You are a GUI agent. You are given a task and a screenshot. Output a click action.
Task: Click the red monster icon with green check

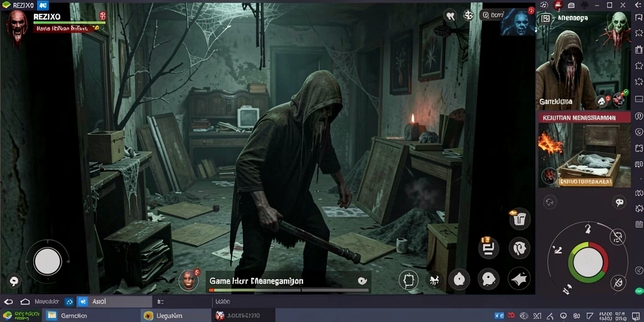coord(619,98)
